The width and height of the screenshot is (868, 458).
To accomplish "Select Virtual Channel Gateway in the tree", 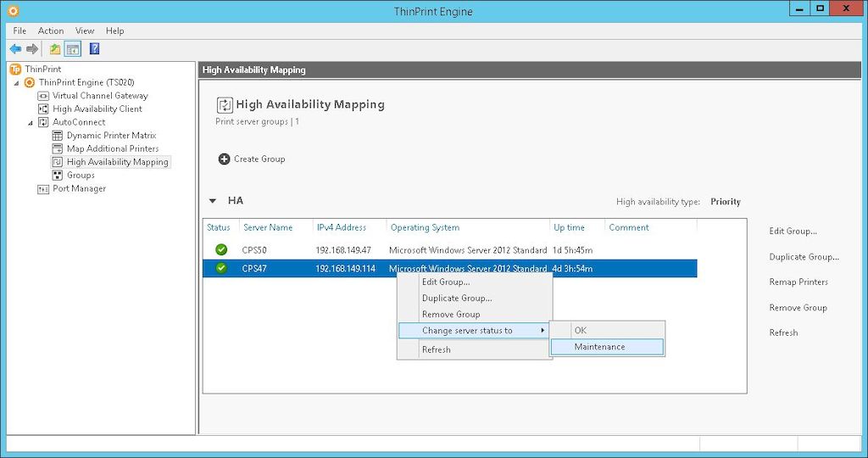I will (100, 96).
